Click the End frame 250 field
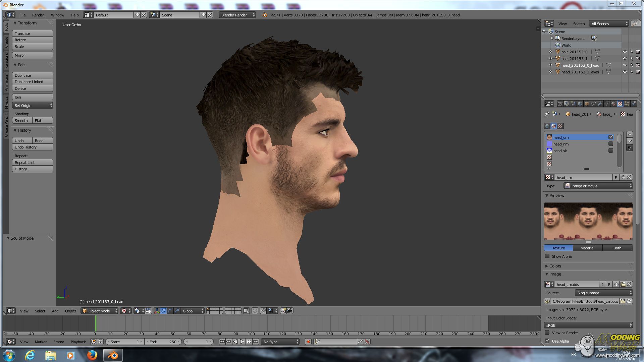 coord(164,342)
